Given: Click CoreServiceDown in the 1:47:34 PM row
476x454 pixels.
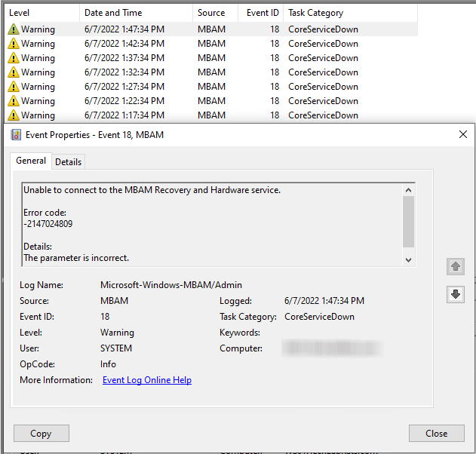Looking at the screenshot, I should coord(324,29).
